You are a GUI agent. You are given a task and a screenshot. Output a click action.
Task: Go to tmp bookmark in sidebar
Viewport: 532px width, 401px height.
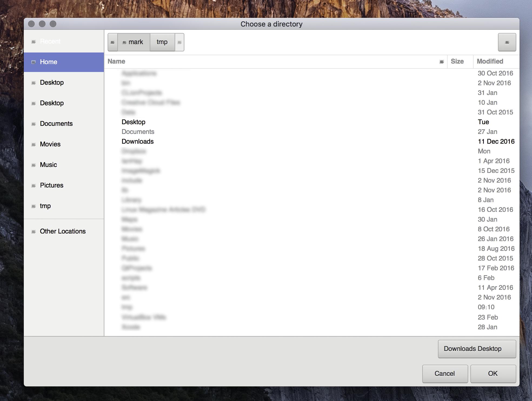pos(45,206)
